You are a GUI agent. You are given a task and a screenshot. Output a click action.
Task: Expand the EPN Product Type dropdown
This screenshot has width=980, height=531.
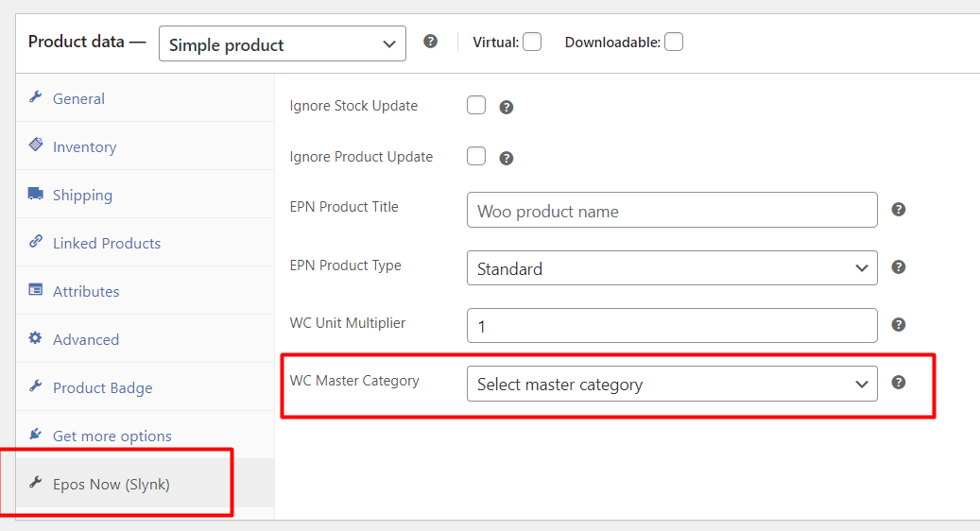pos(671,268)
